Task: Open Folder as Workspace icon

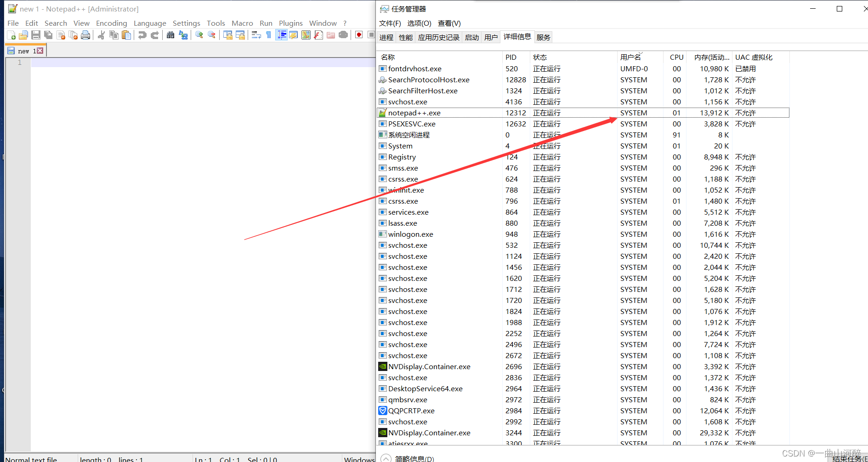Action: [x=331, y=35]
